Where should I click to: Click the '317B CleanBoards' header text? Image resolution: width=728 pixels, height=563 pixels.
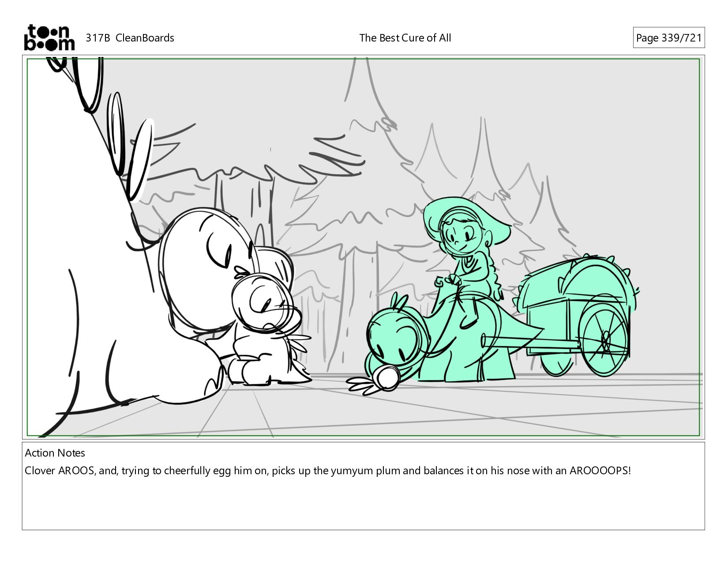(x=130, y=38)
